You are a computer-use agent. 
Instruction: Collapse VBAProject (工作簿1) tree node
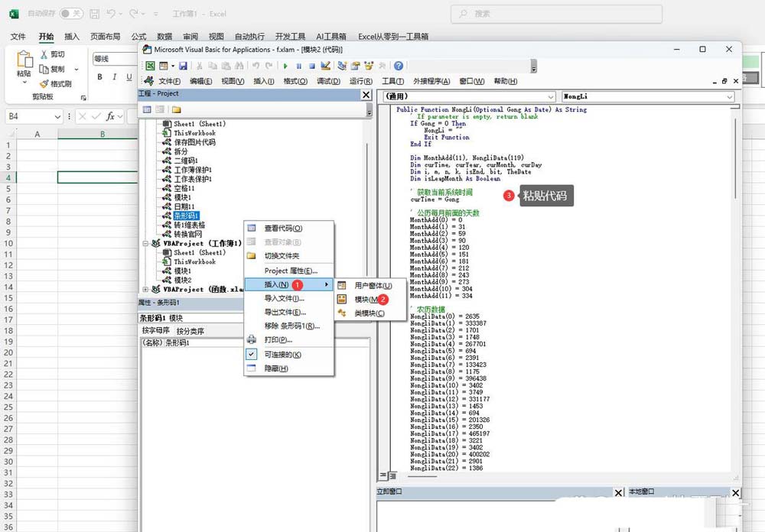pyautogui.click(x=145, y=243)
